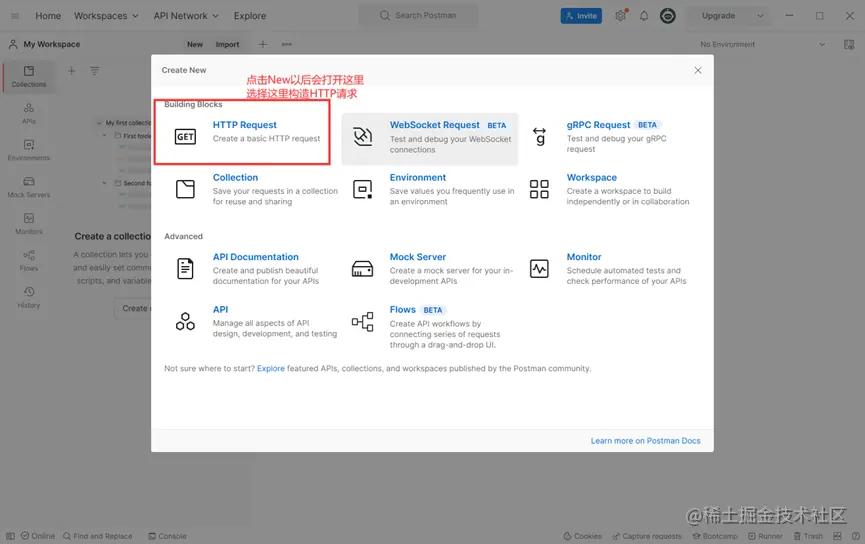This screenshot has height=544, width=865.
Task: Open the Upgrade dropdown arrow
Action: [x=760, y=15]
